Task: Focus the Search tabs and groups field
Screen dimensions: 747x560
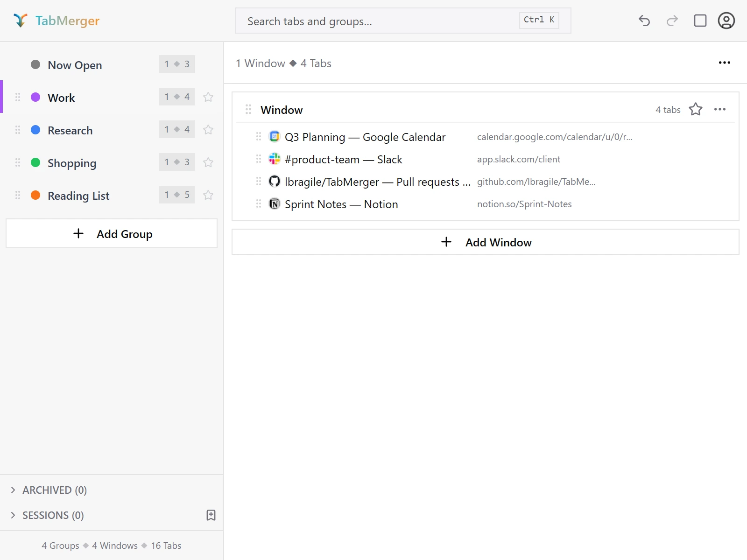Action: click(403, 21)
